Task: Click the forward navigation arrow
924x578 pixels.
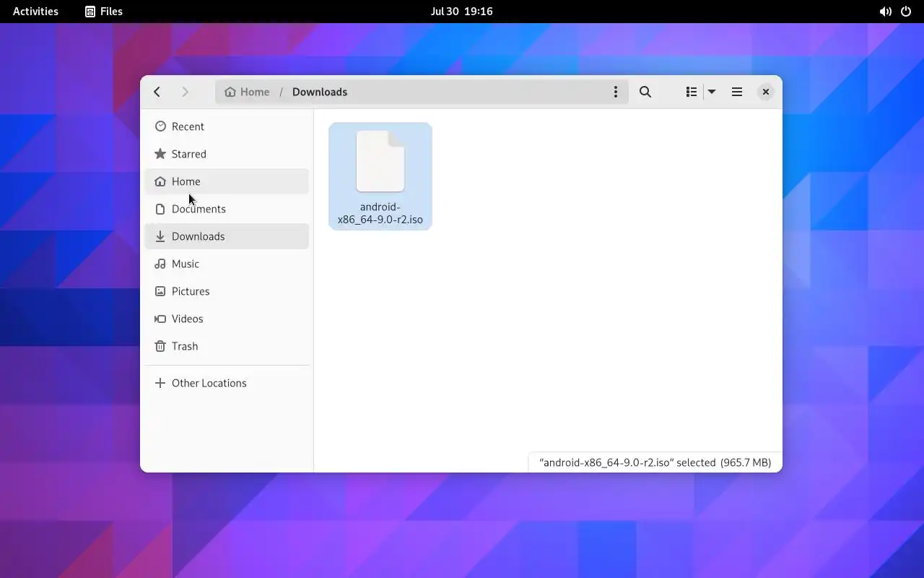Action: click(185, 92)
